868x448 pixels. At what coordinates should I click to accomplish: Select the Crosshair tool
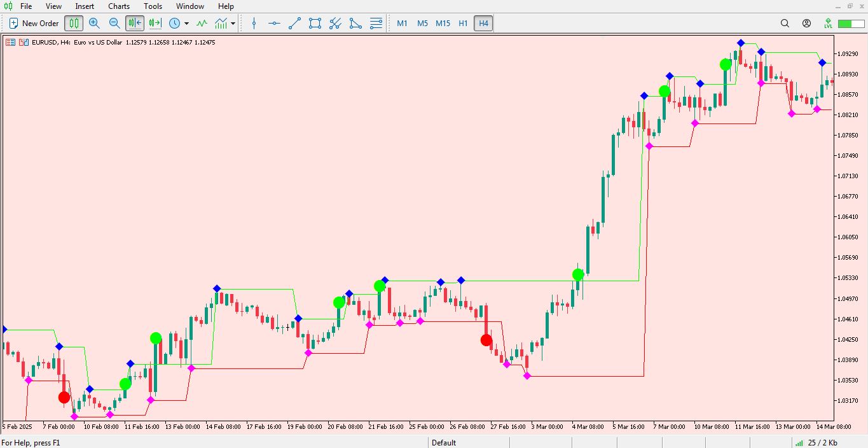pos(254,23)
